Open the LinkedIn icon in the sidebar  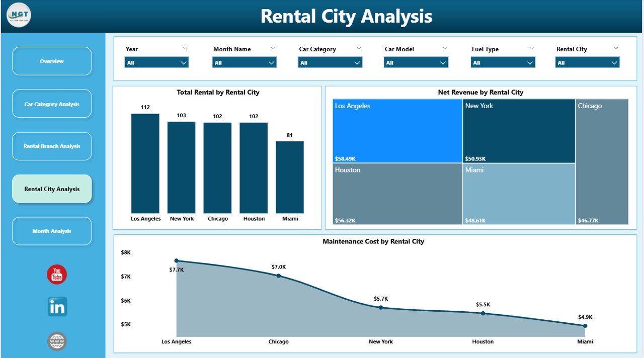(56, 306)
